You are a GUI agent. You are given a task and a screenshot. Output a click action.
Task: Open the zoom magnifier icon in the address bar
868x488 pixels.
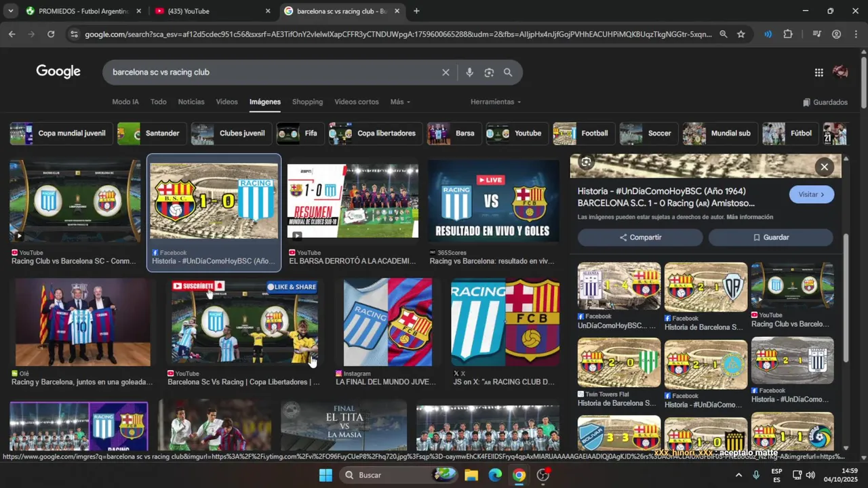723,34
